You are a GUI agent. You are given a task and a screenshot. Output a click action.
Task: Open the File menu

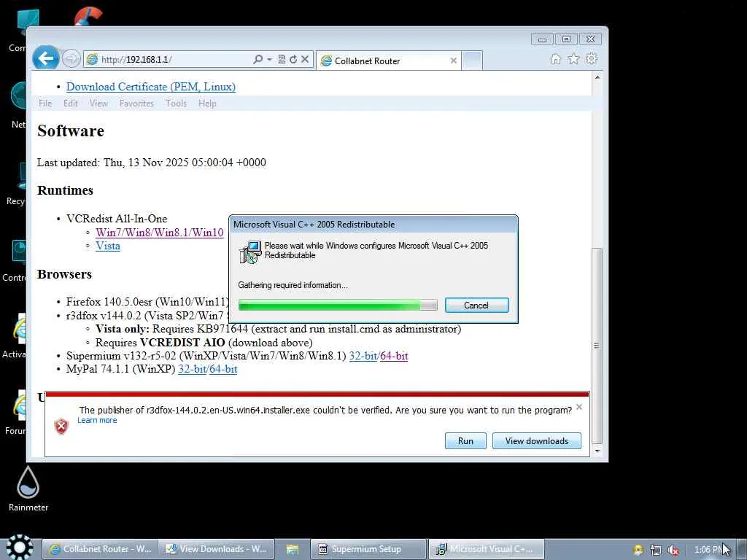(45, 104)
